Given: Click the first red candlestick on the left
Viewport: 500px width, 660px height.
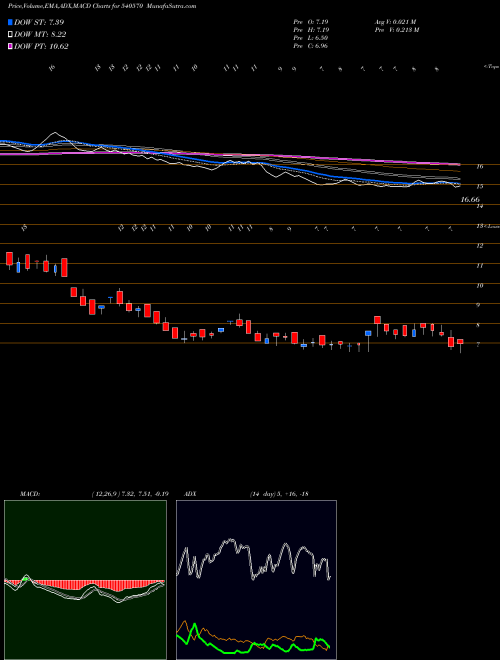Looking at the screenshot, I should (9, 259).
